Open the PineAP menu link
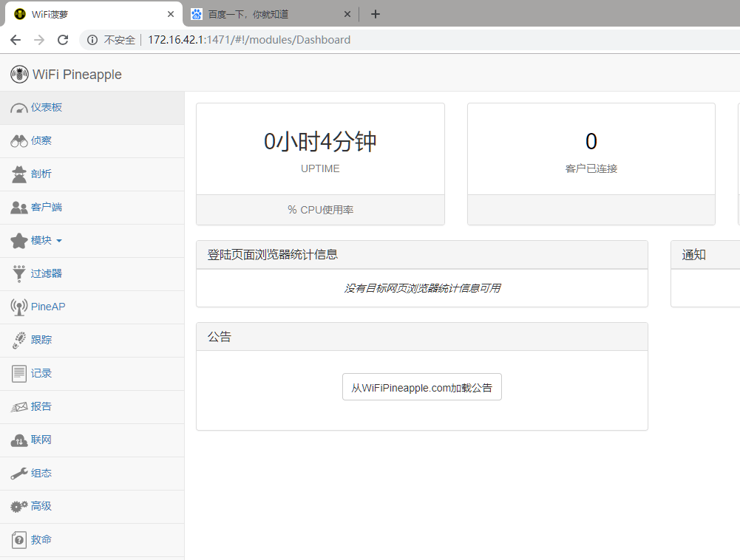 coord(48,307)
